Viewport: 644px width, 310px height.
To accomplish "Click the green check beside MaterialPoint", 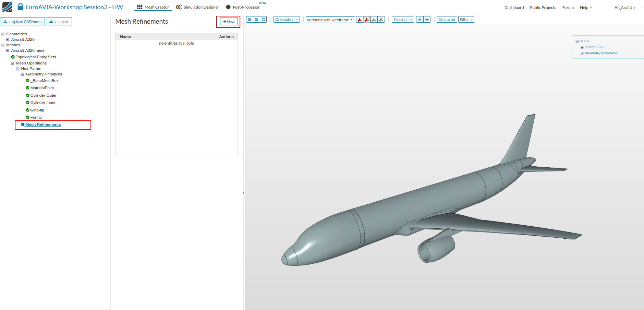I will 28,88.
